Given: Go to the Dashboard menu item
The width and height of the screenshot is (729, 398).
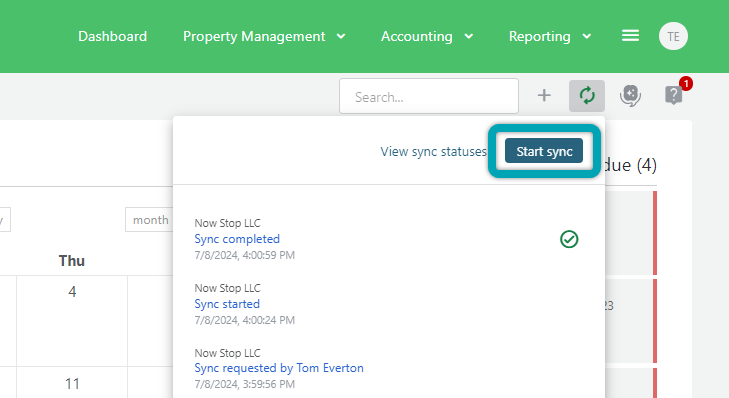Looking at the screenshot, I should click(x=113, y=36).
